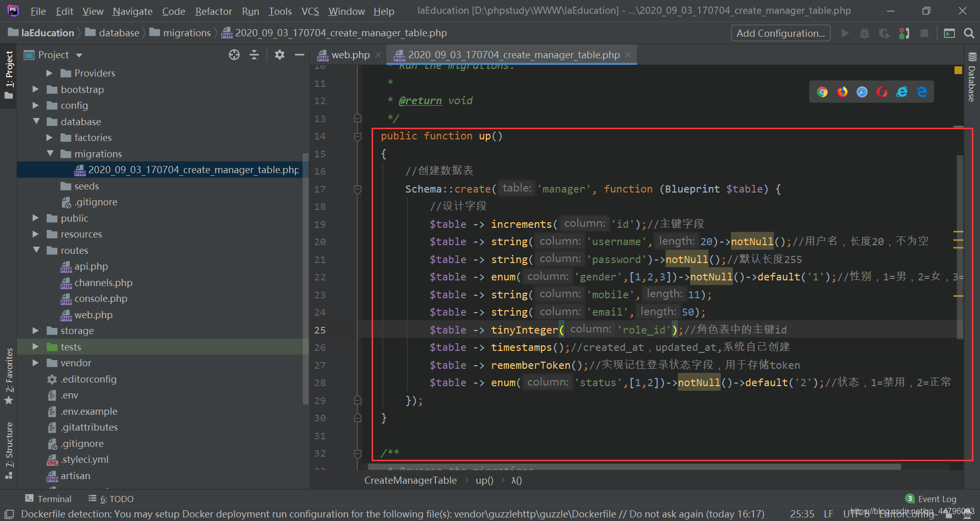Open in Edge browser icon

tap(922, 92)
